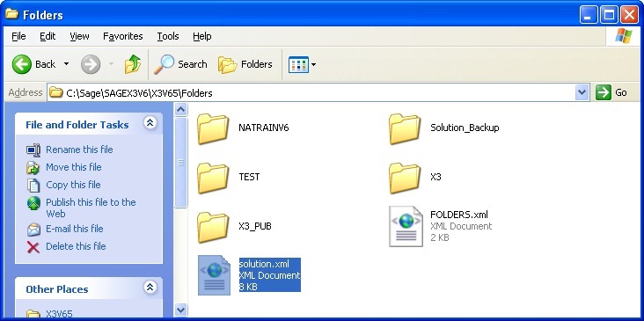Click the address bar folder icon
Viewport: 644px width, 321px height.
tap(56, 92)
